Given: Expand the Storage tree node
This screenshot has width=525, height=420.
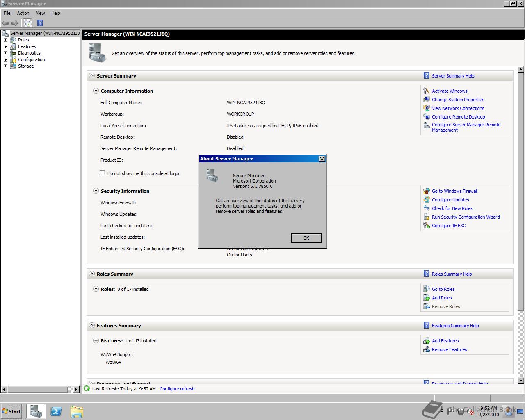Looking at the screenshot, I should point(5,66).
